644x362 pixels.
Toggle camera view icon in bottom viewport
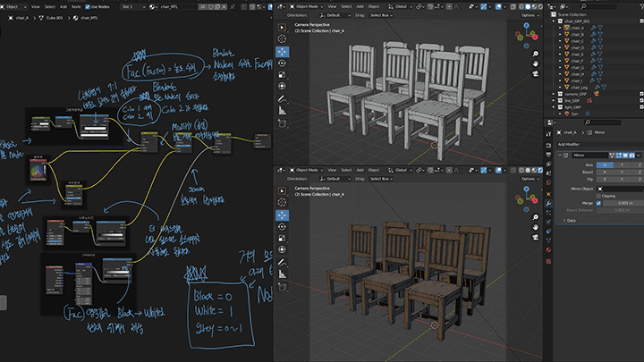pos(536,237)
